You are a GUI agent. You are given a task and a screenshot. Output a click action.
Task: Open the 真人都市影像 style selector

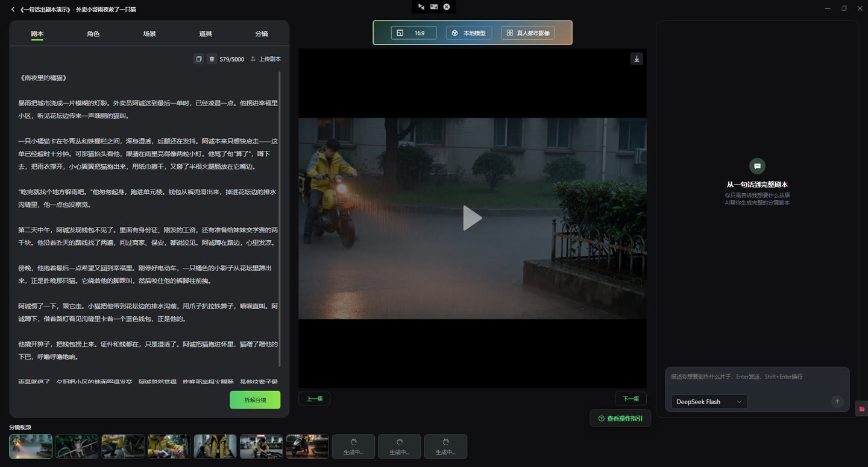tap(527, 33)
